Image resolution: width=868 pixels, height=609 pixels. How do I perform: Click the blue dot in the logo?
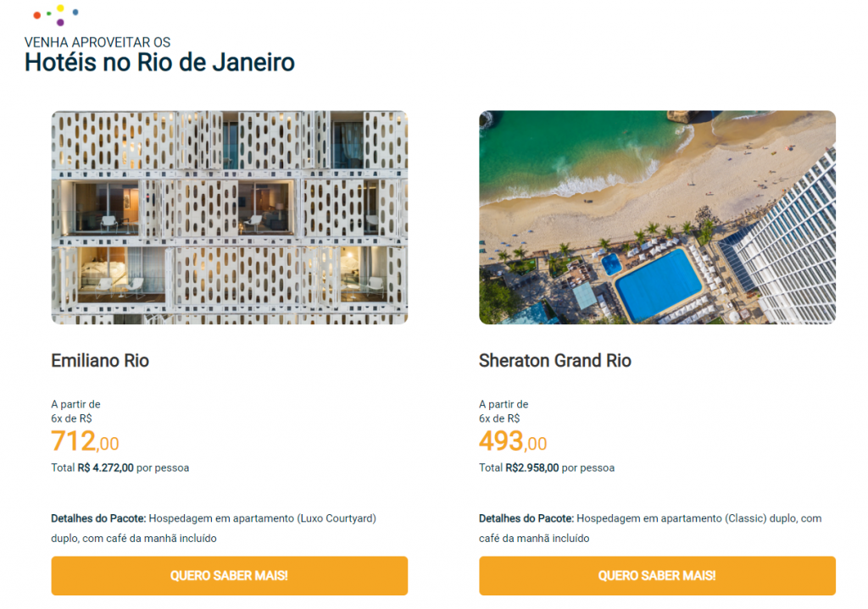75,12
